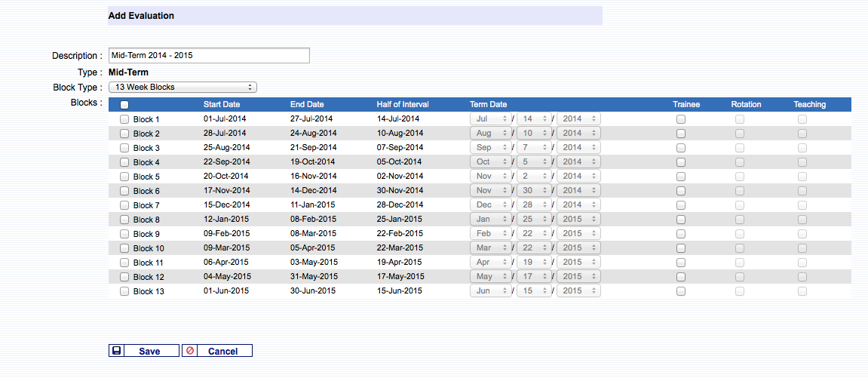Click the floppy disk icon on Save
Screen dimensions: 868x378
tap(117, 351)
